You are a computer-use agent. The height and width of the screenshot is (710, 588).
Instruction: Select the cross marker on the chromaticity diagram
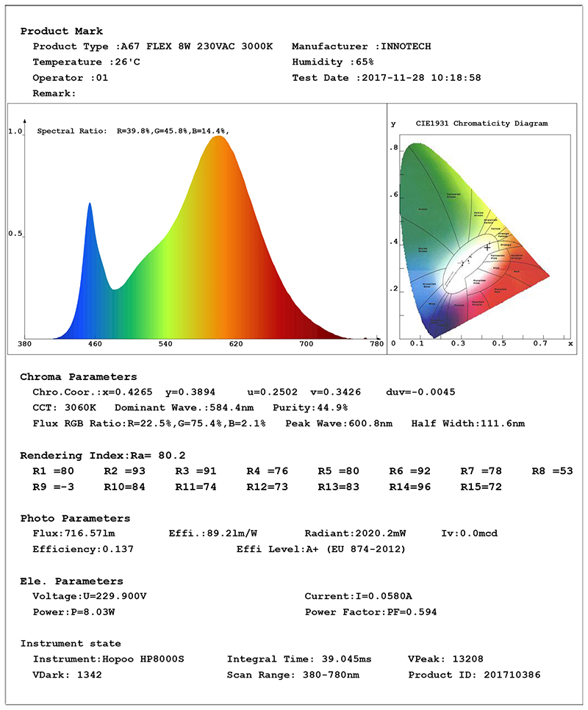coord(487,248)
